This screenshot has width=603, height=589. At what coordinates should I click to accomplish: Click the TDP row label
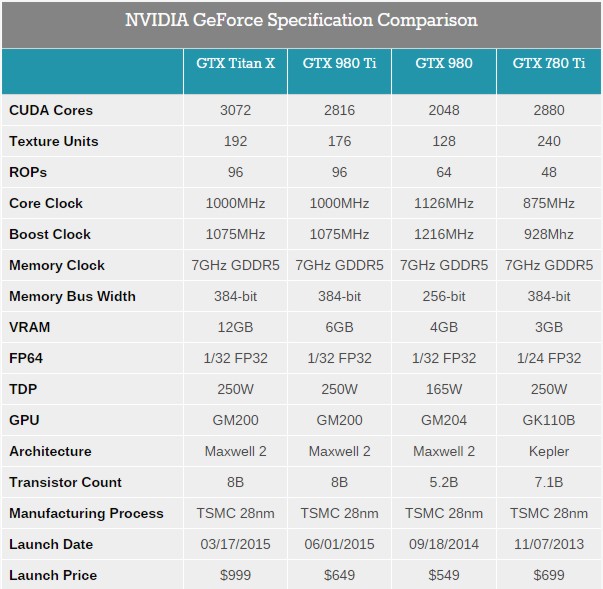click(x=23, y=389)
